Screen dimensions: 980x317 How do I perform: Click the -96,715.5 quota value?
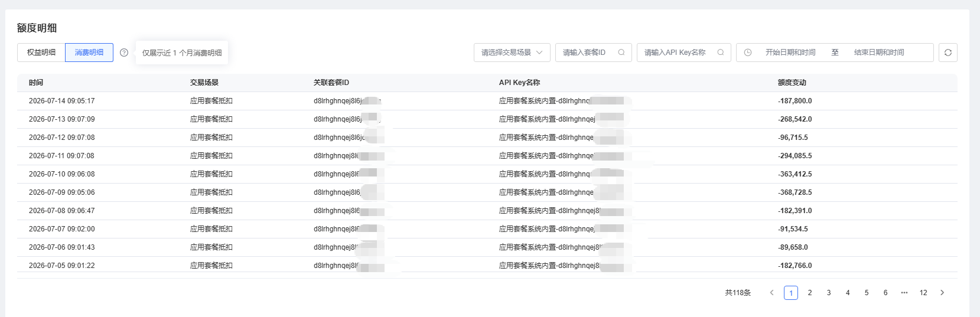[x=793, y=138]
